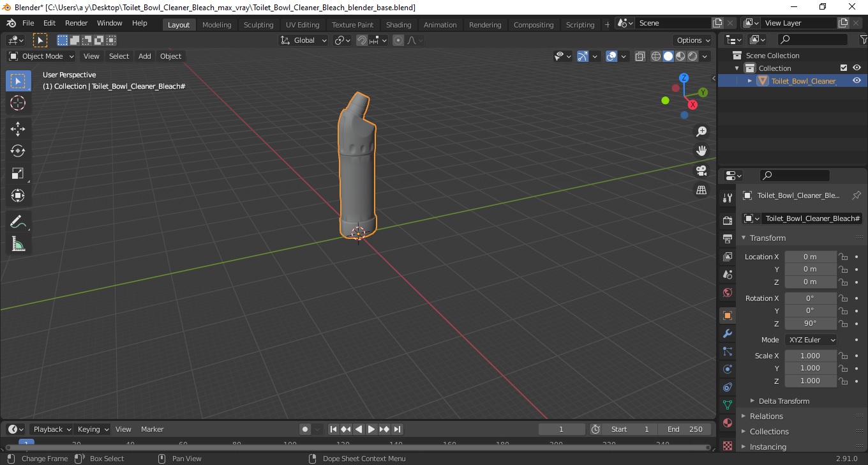
Task: Open the View Layer properties tab
Action: (727, 256)
